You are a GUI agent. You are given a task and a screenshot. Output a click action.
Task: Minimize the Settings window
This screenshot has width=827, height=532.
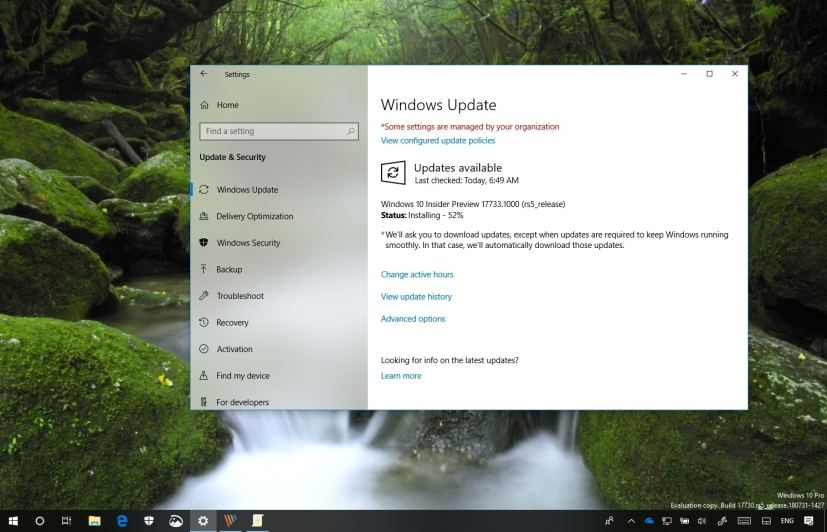click(x=684, y=74)
